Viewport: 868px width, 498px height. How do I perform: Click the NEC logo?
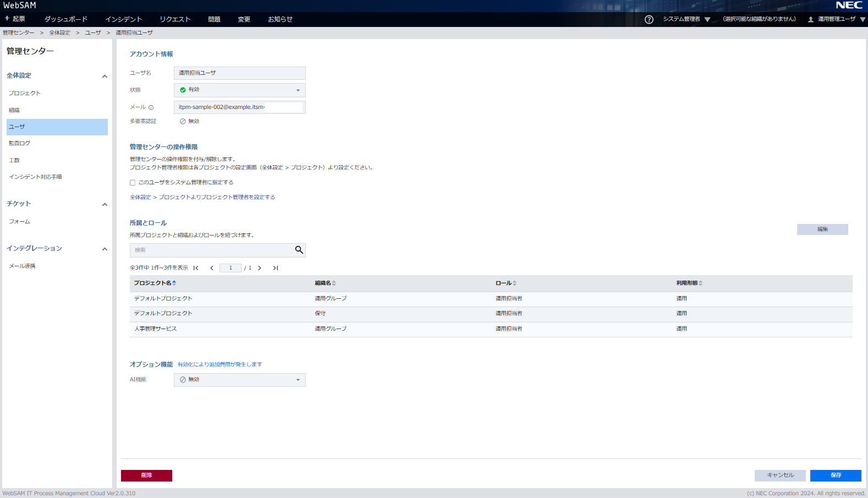click(x=849, y=6)
